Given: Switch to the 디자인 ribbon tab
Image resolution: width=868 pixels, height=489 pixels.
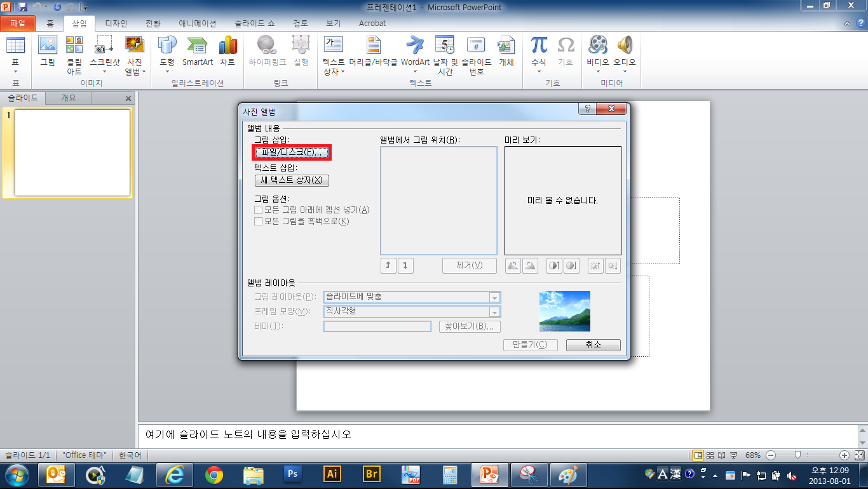Looking at the screenshot, I should click(116, 23).
